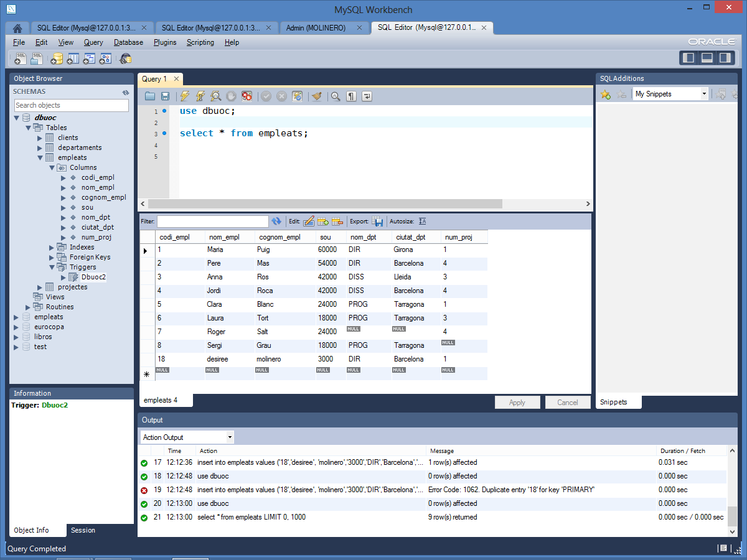This screenshot has height=560, width=747.
Task: Expand the Foreign Keys node
Action: click(52, 257)
